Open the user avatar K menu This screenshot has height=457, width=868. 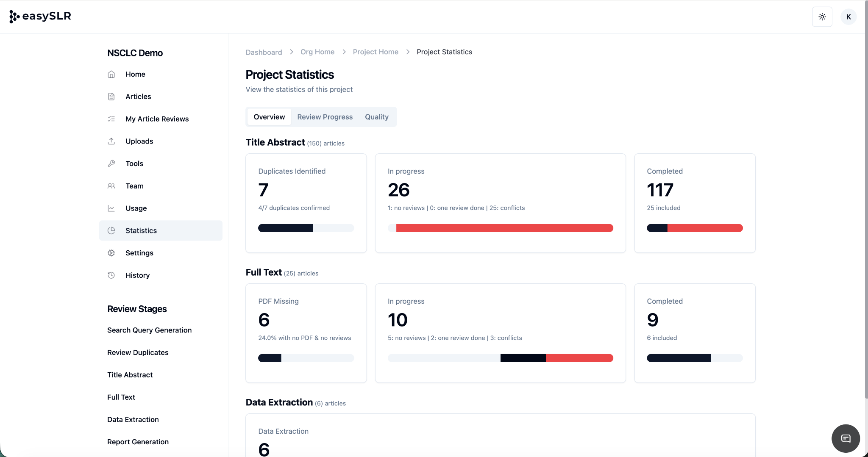[848, 17]
